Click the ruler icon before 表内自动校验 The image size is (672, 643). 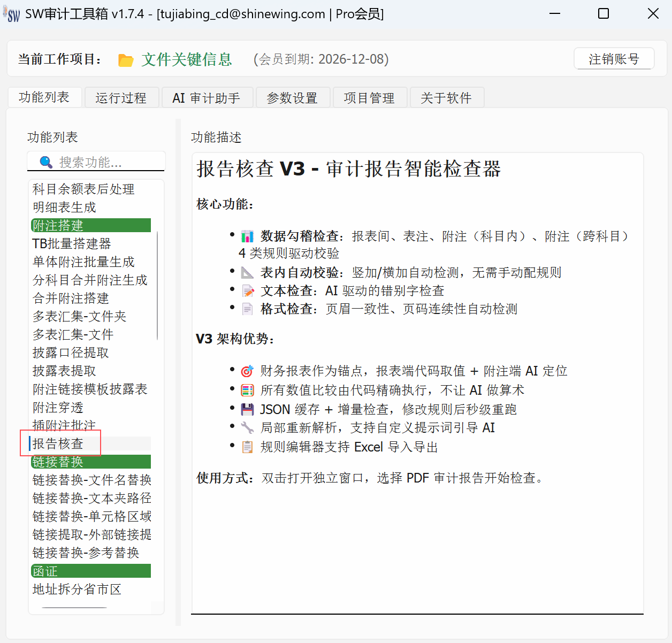click(247, 271)
